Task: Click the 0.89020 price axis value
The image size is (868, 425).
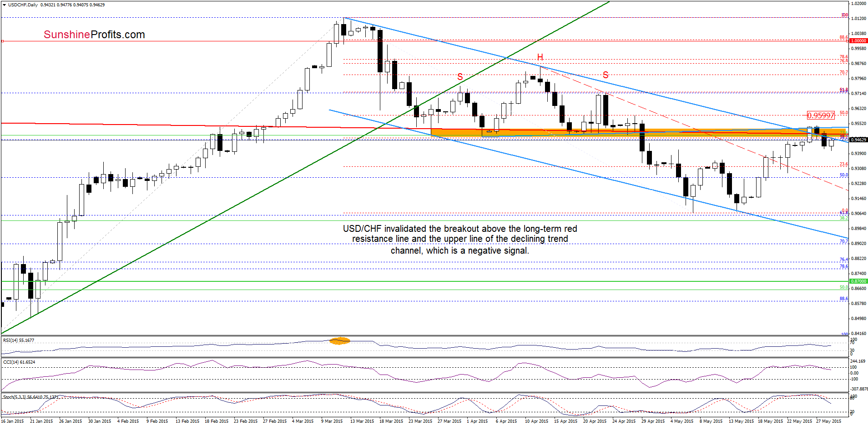Action: 858,244
